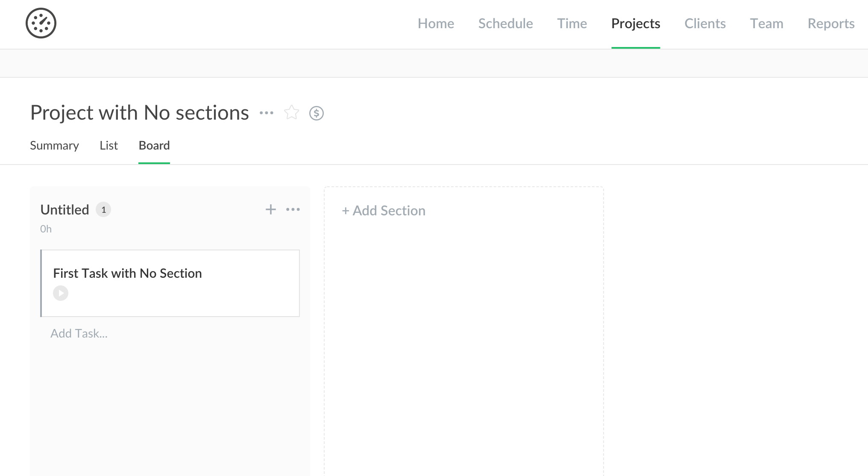Add task via plus icon in Untitled

coord(270,209)
